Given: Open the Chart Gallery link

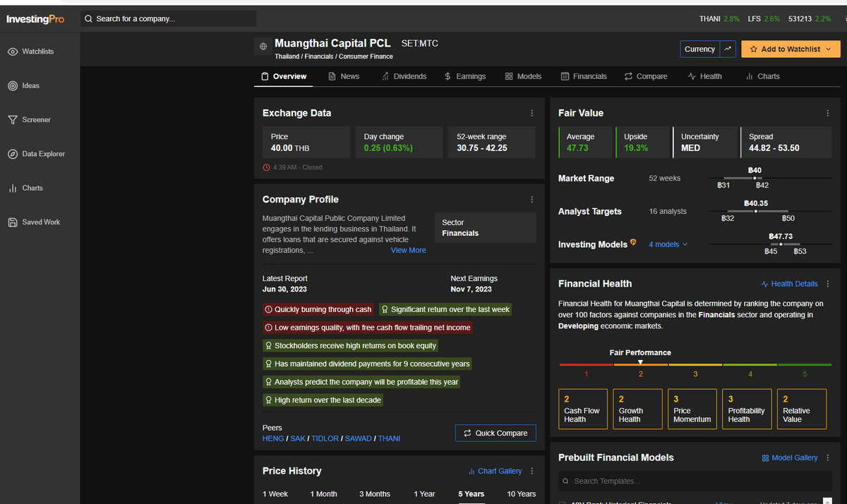Looking at the screenshot, I should (x=495, y=471).
